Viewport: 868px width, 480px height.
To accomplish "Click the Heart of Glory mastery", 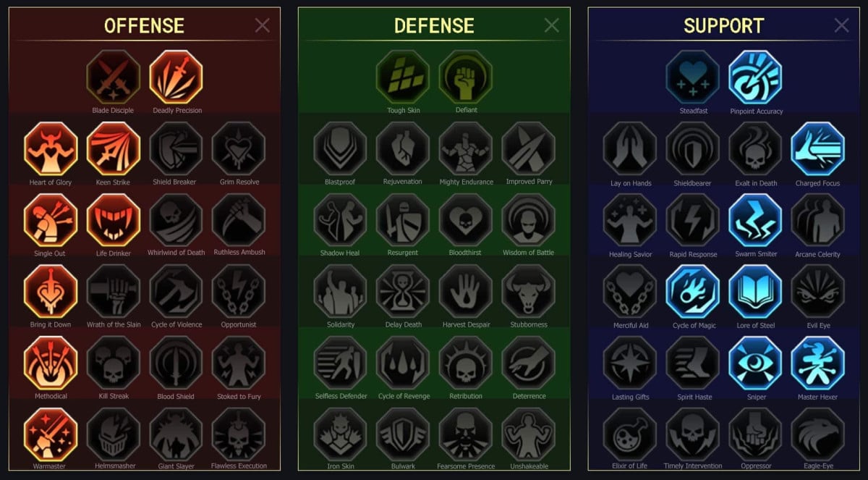I will tap(51, 148).
